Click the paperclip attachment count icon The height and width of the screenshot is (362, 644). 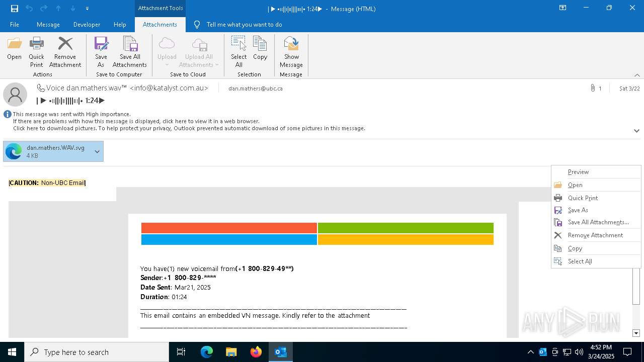pyautogui.click(x=593, y=88)
